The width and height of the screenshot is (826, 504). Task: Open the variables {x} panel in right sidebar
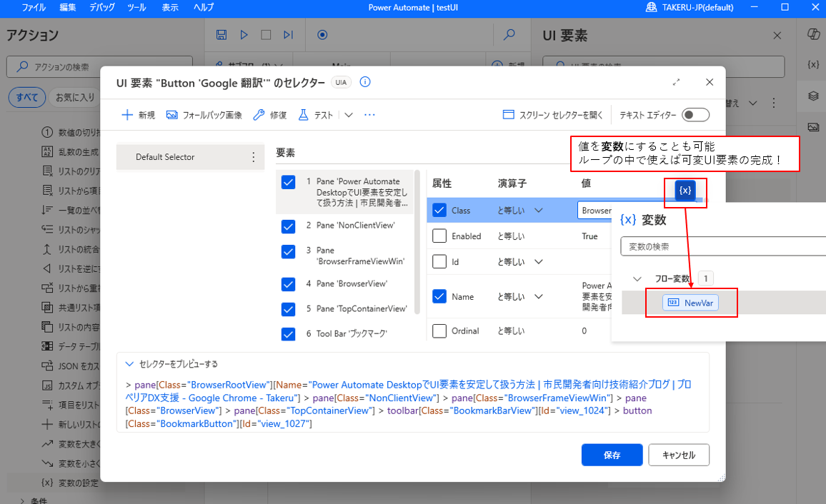point(812,64)
